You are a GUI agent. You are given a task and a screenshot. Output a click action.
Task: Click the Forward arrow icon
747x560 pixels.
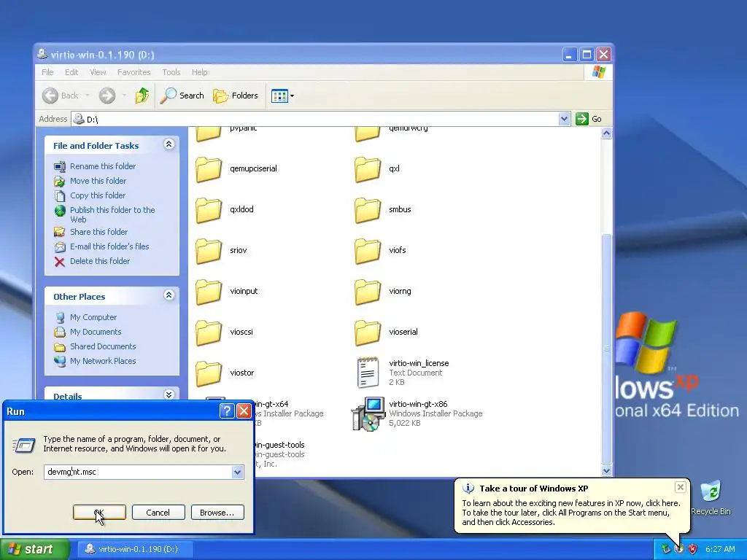coord(107,96)
